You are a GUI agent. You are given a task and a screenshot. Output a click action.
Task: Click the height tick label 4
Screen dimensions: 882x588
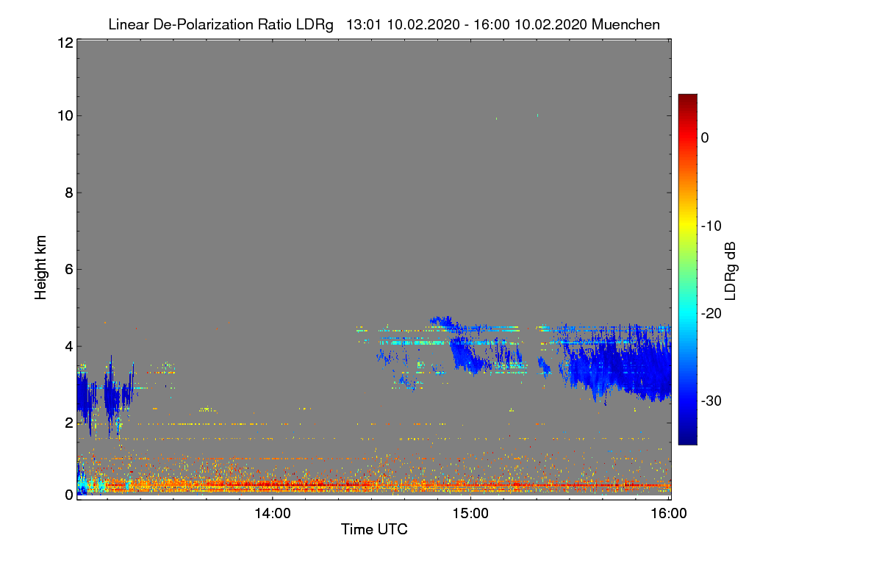point(68,346)
